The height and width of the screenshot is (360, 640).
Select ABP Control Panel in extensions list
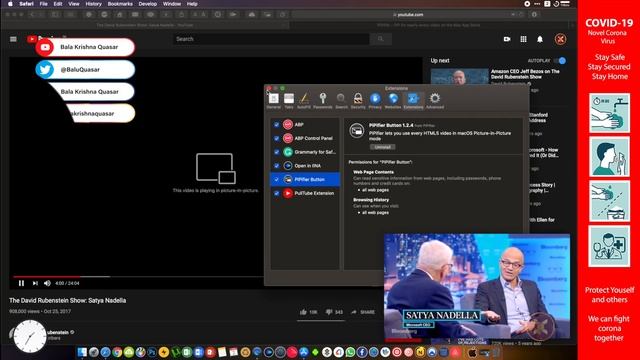click(305, 138)
